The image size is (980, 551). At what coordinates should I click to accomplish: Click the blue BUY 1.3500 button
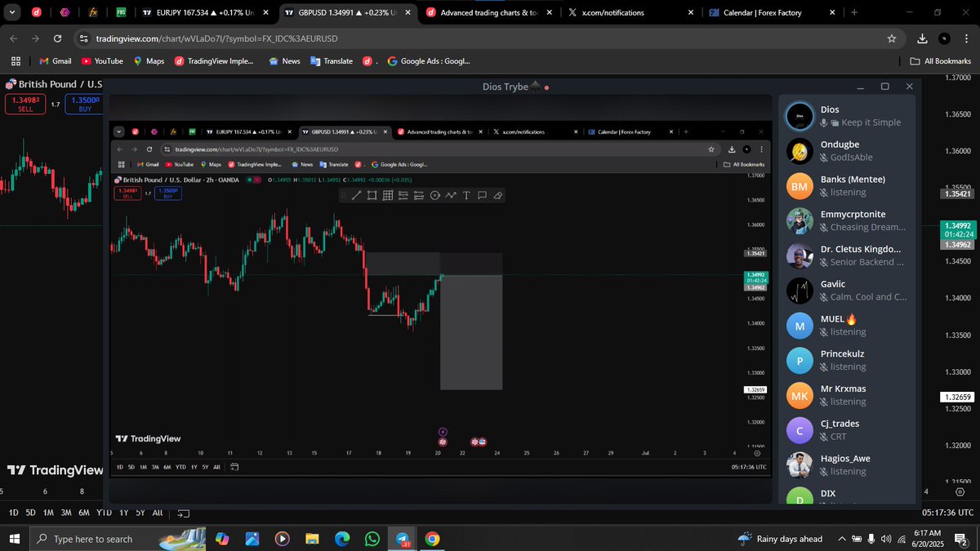tap(85, 104)
